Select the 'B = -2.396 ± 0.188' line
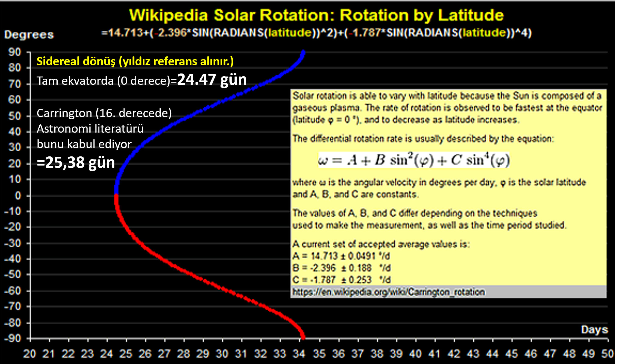 [x=342, y=268]
